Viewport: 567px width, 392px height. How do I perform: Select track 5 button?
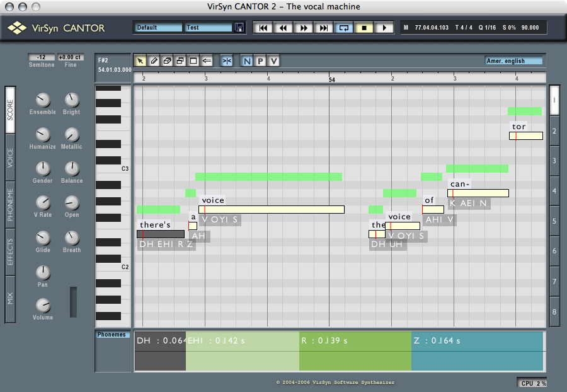[554, 221]
